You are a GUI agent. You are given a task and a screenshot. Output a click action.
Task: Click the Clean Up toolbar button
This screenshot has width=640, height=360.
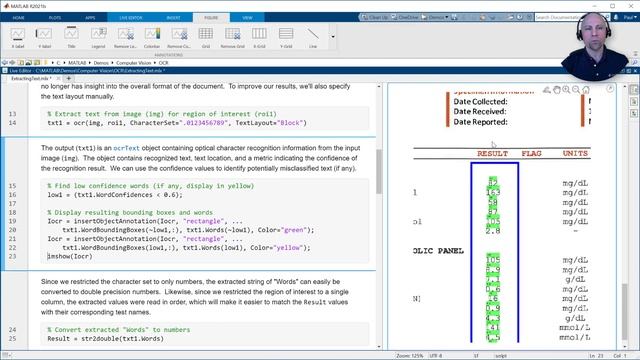(x=374, y=17)
